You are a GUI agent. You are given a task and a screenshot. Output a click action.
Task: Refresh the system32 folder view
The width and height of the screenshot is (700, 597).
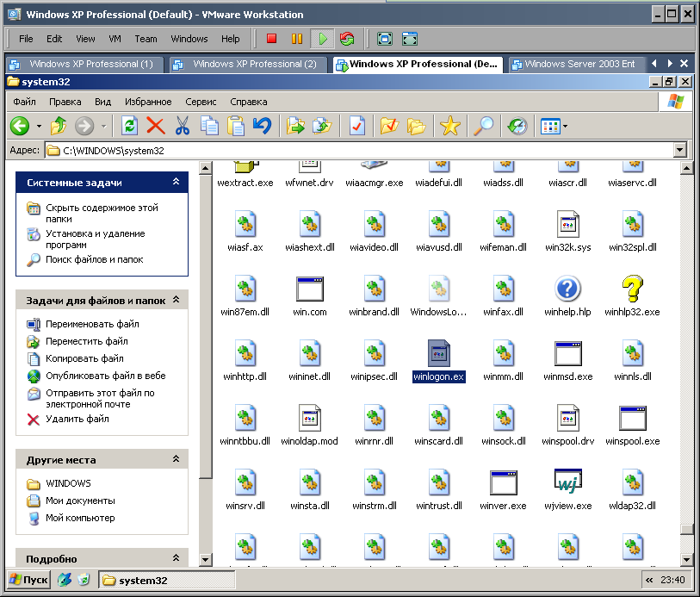pyautogui.click(x=129, y=126)
